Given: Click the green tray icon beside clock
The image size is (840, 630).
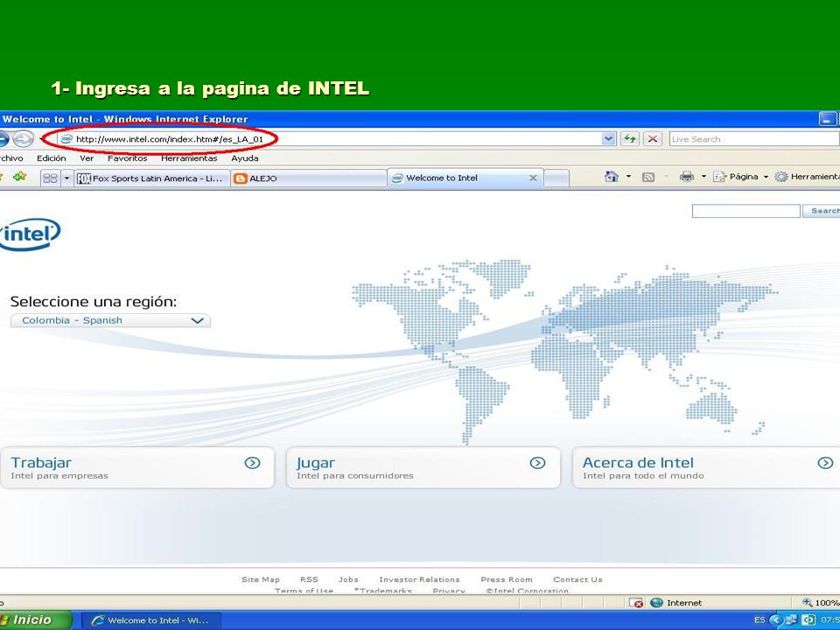Looking at the screenshot, I should coord(808,620).
